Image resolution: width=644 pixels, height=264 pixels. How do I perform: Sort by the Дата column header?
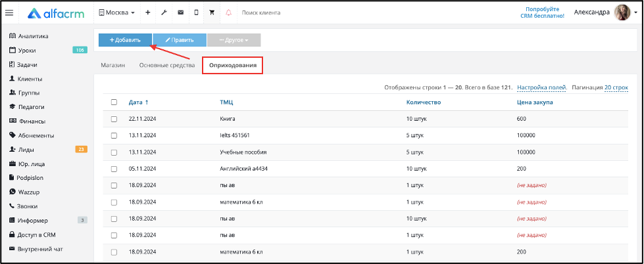pos(138,102)
